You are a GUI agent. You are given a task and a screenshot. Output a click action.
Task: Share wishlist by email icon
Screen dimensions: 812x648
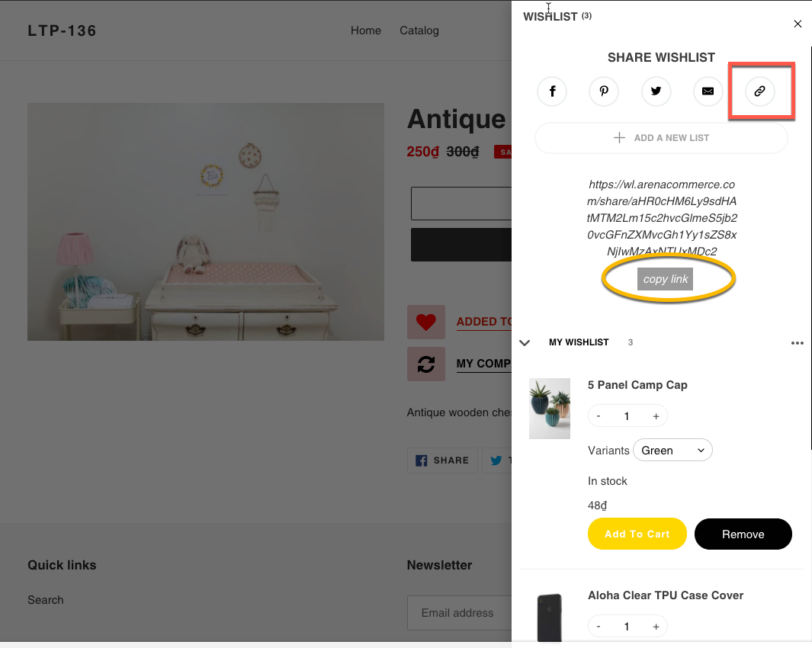click(x=708, y=91)
